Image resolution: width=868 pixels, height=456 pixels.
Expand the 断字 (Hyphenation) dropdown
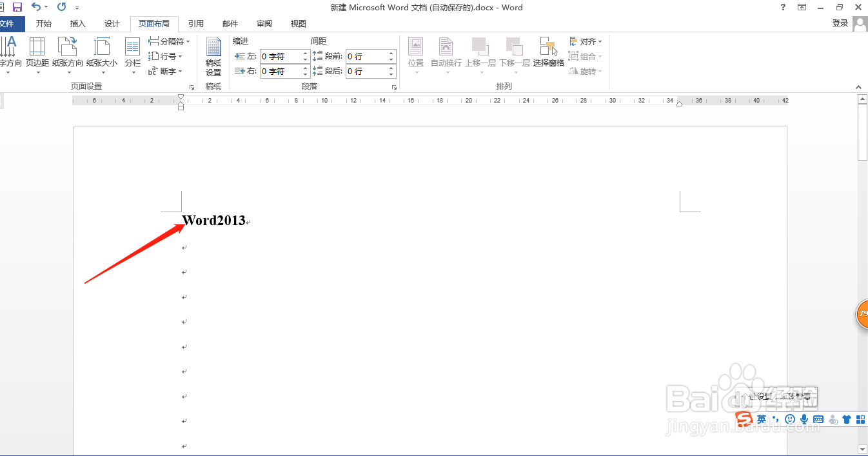click(x=166, y=71)
